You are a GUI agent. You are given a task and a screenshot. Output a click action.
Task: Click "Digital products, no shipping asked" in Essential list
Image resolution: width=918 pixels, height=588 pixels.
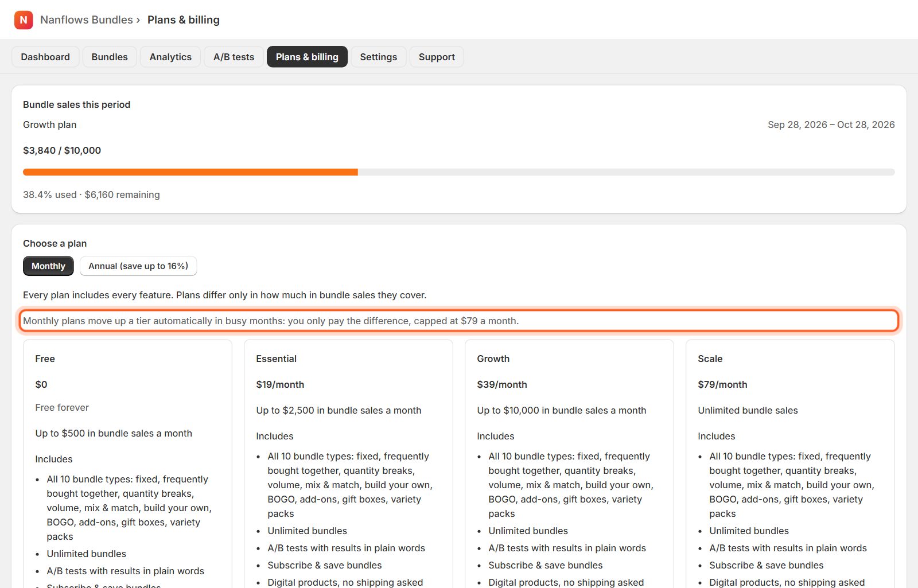click(345, 582)
